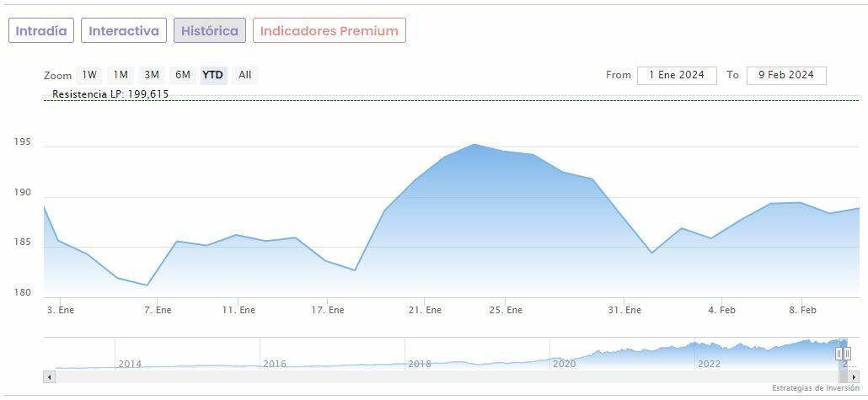Click the navigator scrollbar track
The image size is (868, 400).
(x=421, y=377)
